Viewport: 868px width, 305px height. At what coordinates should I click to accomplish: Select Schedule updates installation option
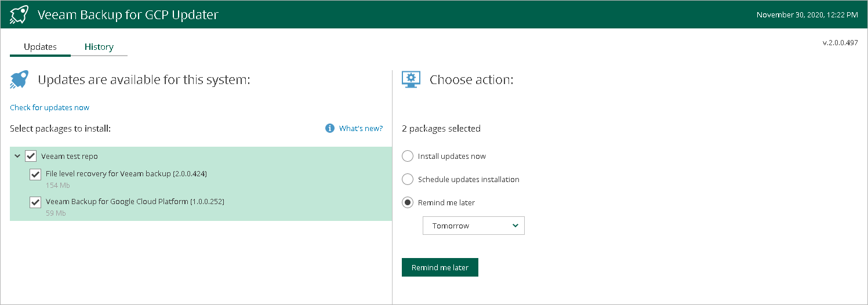(408, 179)
